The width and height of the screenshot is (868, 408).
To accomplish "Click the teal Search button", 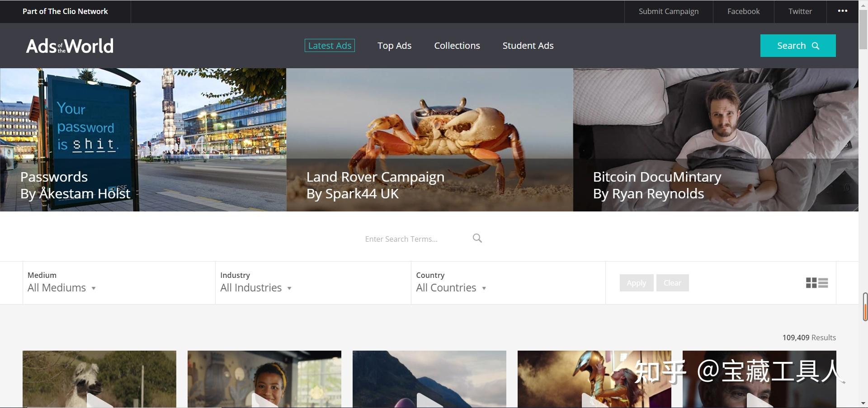I will coord(798,46).
